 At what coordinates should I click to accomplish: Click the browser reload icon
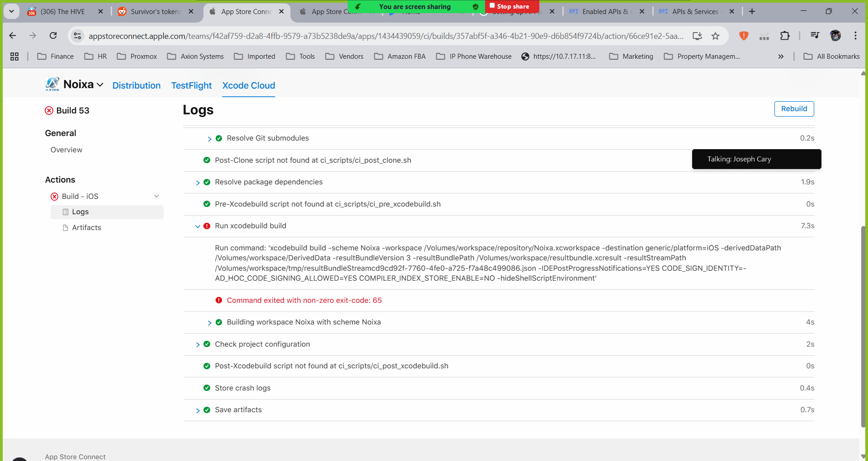coord(53,36)
